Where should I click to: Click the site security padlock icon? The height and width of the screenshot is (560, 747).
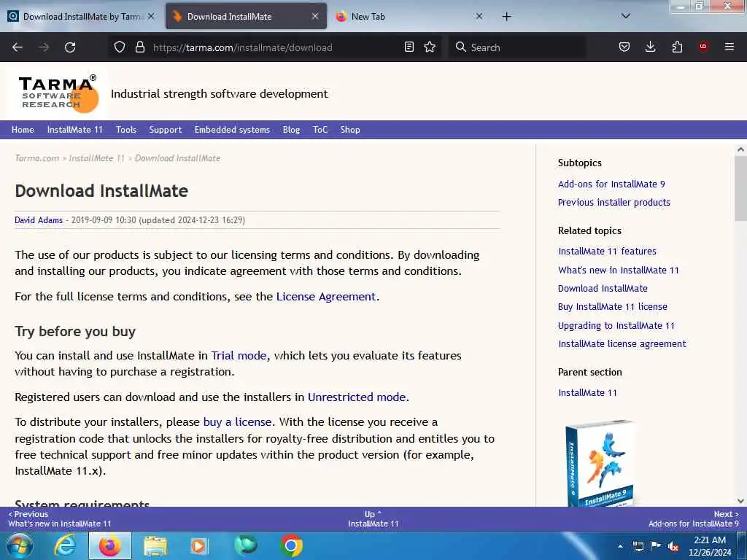click(139, 47)
